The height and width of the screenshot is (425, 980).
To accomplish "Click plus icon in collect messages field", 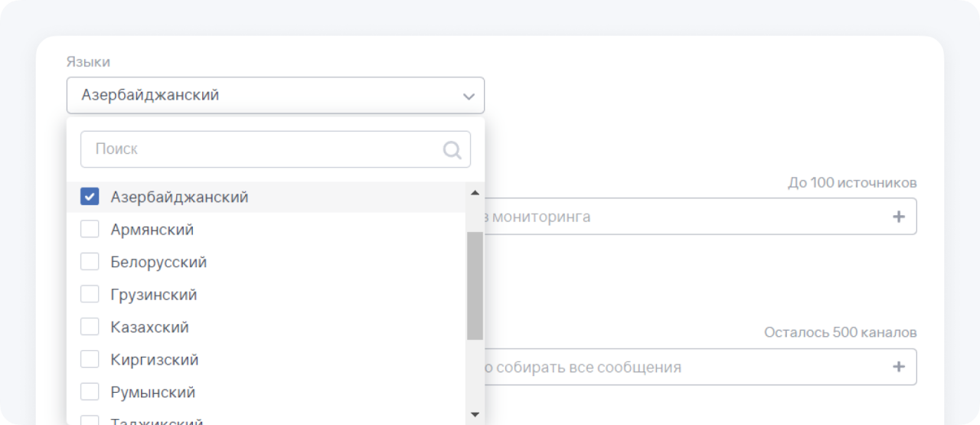I will coord(899,367).
